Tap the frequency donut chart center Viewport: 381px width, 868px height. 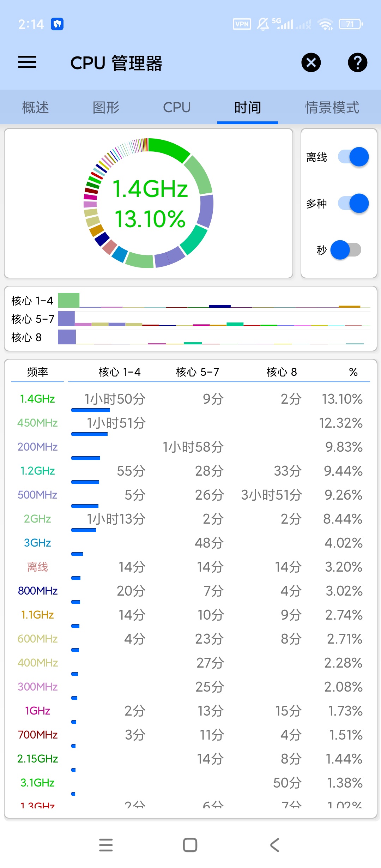point(149,203)
